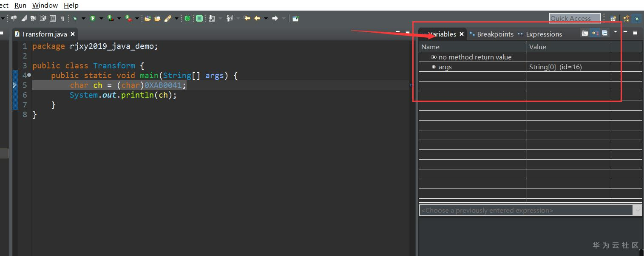The height and width of the screenshot is (256, 644).
Task: Click the Open Perspective icon
Action: [x=613, y=18]
